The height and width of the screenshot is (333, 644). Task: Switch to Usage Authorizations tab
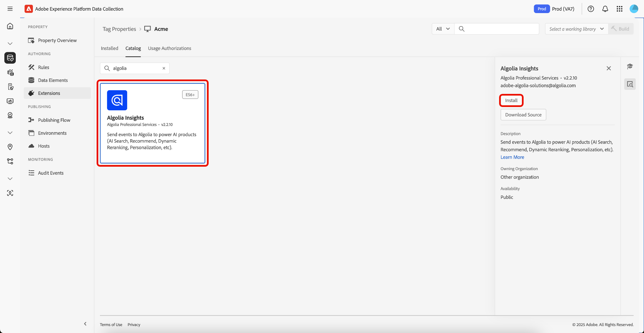(x=170, y=48)
